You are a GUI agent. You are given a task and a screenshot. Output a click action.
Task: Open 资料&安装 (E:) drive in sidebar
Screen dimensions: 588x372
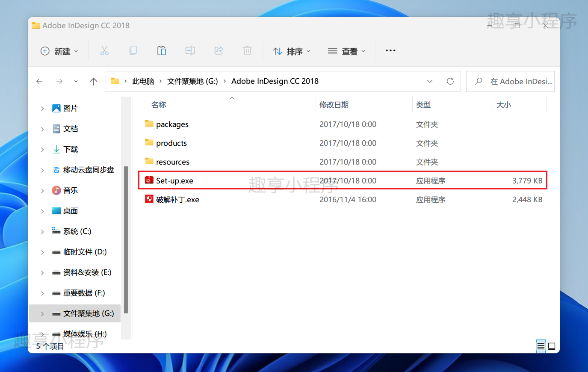coord(87,272)
